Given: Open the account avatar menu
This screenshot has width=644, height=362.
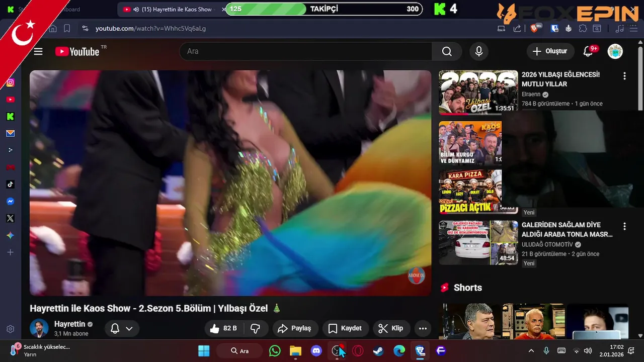Looking at the screenshot, I should tap(615, 51).
